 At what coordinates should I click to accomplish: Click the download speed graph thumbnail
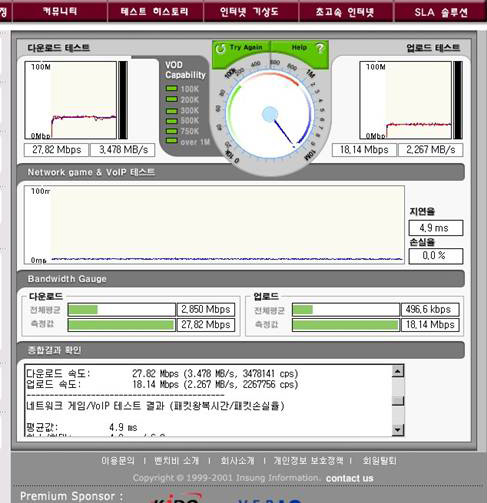pyautogui.click(x=71, y=100)
